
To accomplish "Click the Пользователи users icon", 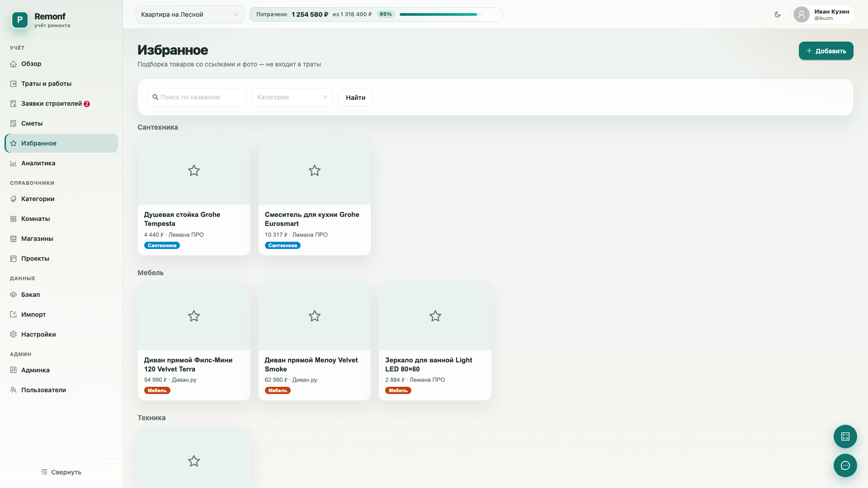I will [14, 390].
